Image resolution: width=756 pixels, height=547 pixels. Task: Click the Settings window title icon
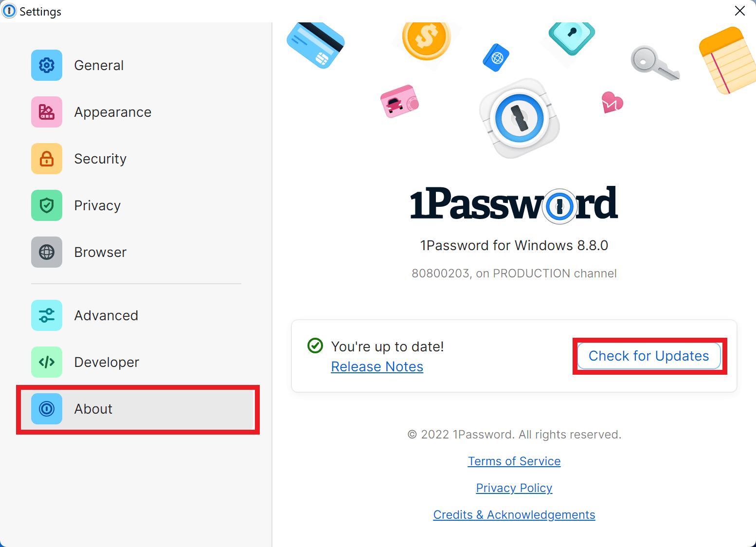(9, 11)
